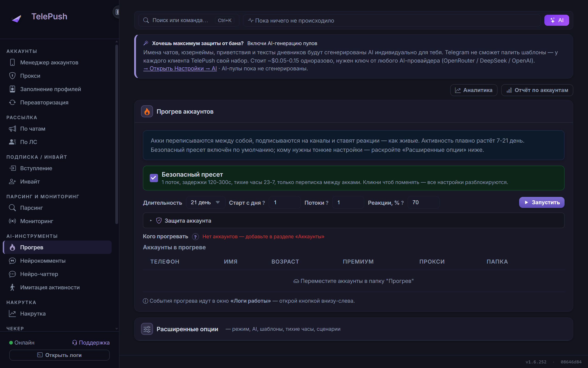Screen dimensions: 588x368
Task: Expand the Расширенные опции panel
Action: pos(353,329)
